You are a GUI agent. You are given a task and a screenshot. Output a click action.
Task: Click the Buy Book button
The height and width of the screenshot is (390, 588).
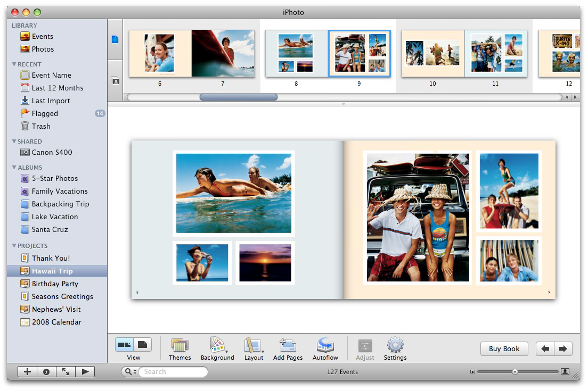(x=504, y=349)
